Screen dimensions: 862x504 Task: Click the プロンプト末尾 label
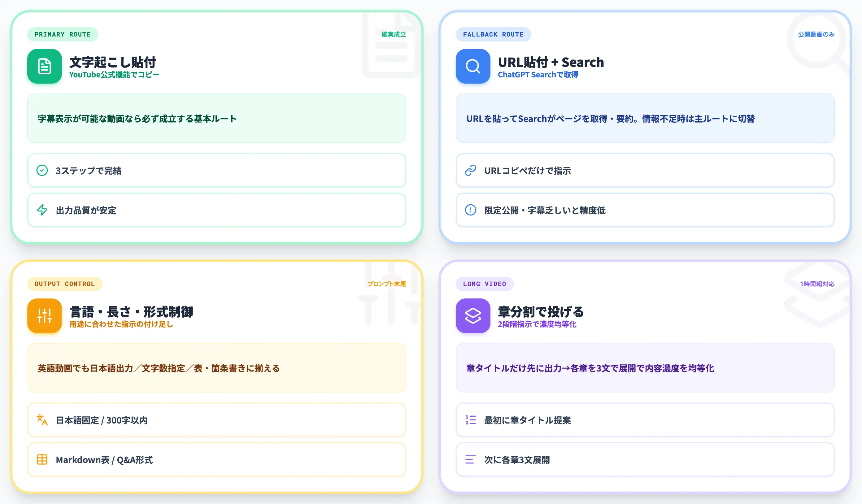click(x=386, y=284)
